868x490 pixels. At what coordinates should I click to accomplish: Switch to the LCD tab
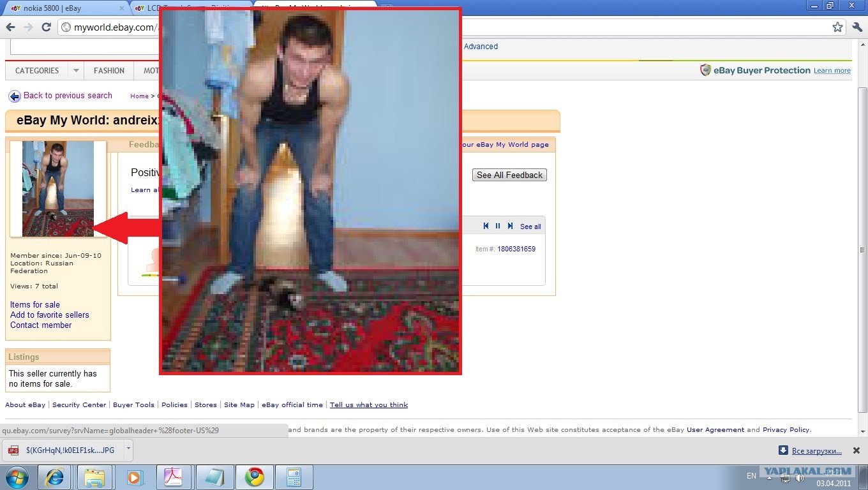pos(191,8)
